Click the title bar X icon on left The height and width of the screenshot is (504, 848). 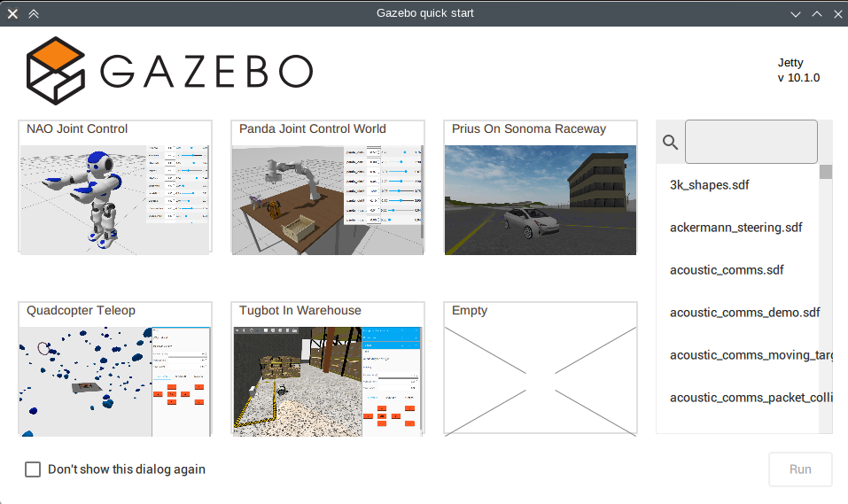pos(12,13)
